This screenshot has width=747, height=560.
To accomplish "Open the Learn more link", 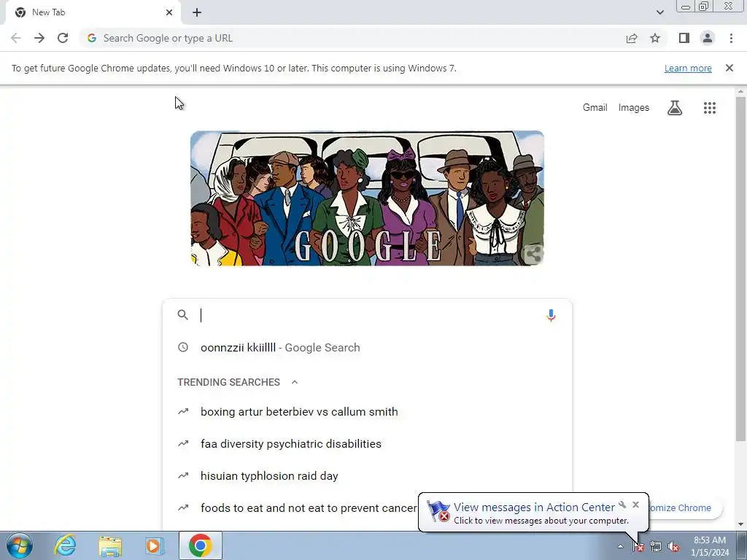I will click(688, 68).
